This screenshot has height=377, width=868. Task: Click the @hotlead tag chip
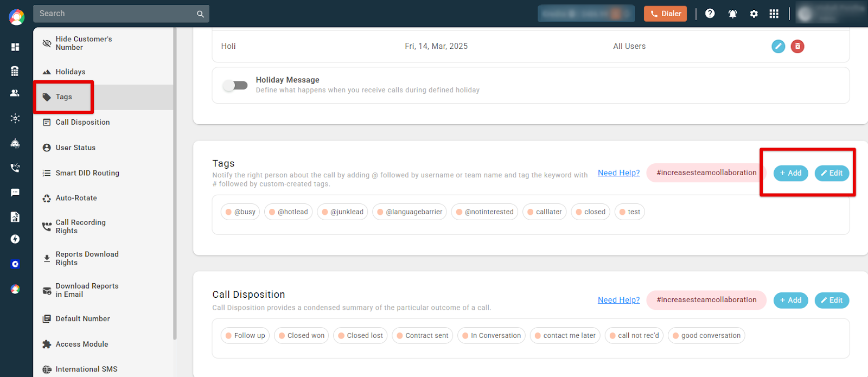point(289,212)
